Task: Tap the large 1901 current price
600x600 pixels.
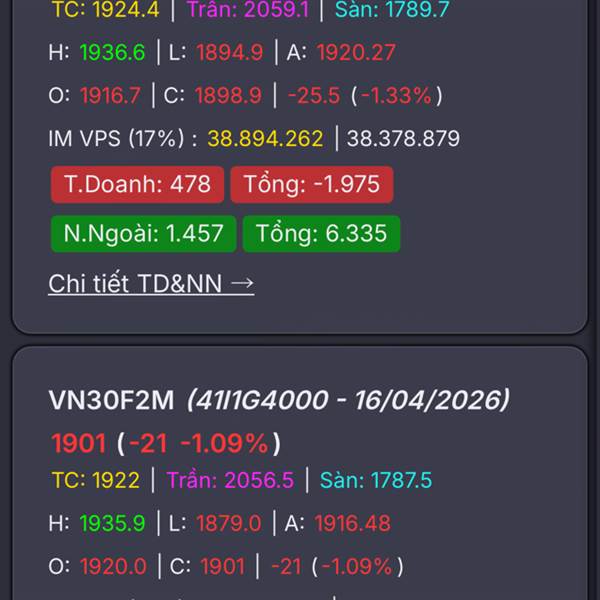Action: [x=79, y=443]
